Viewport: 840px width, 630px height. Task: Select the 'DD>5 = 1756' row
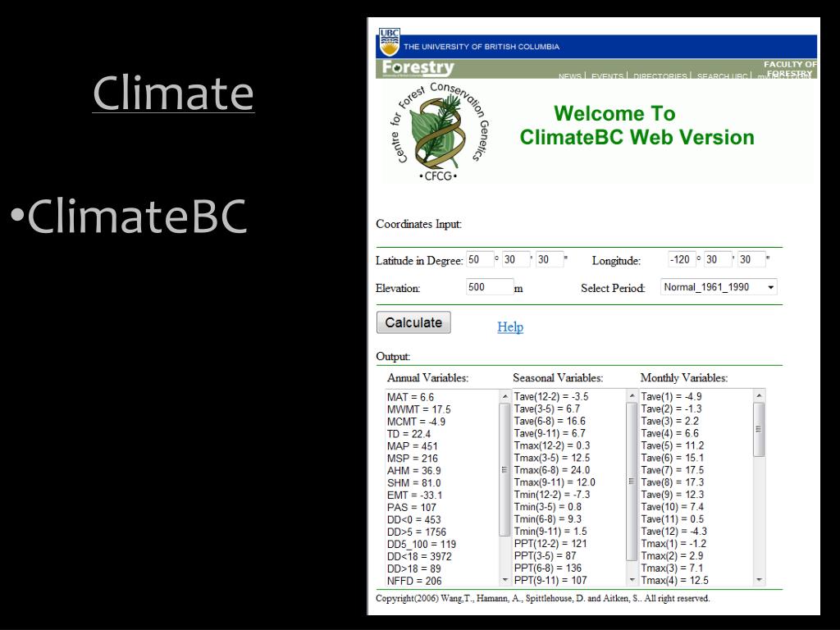[417, 532]
